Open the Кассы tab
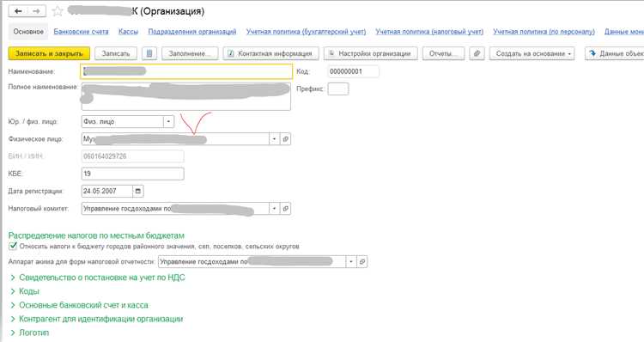Screen dimensions: 644x342 click(x=128, y=32)
